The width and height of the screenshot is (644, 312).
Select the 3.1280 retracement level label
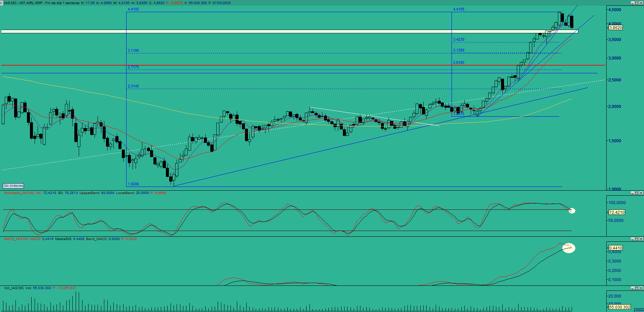tap(459, 50)
